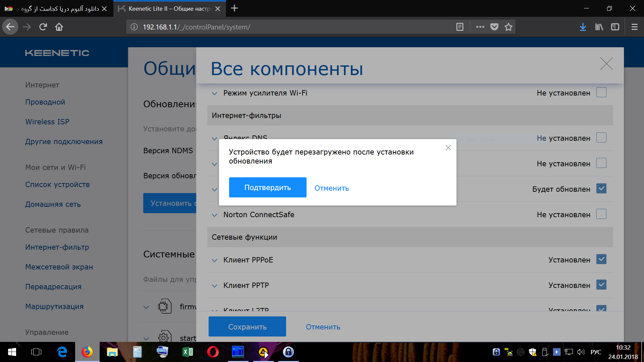Expand Norton ConnectSafe description chevron

click(215, 215)
